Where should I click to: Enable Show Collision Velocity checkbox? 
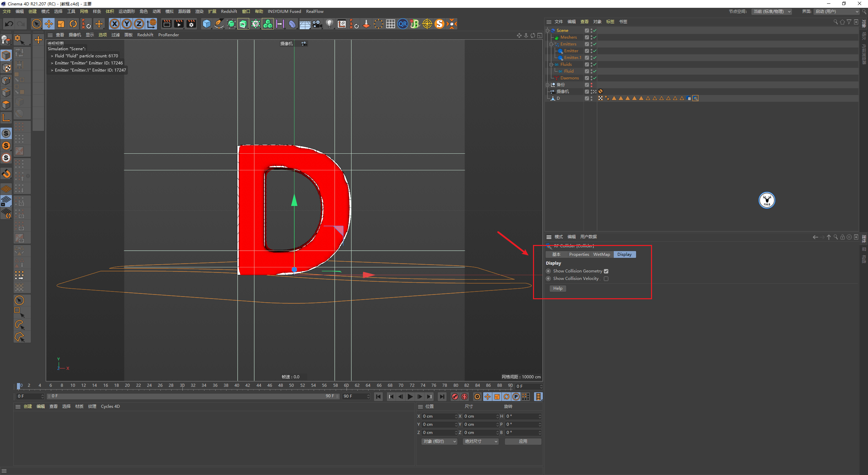(606, 279)
